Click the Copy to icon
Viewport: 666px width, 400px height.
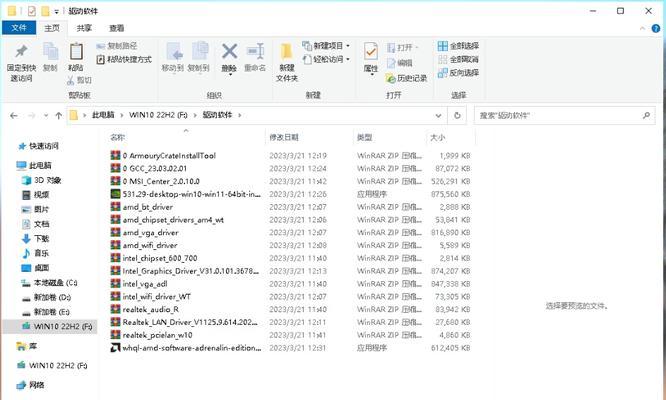point(199,51)
